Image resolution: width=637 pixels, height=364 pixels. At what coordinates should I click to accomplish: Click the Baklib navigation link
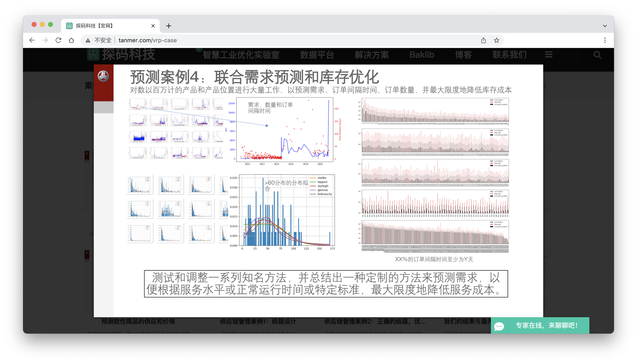click(422, 55)
